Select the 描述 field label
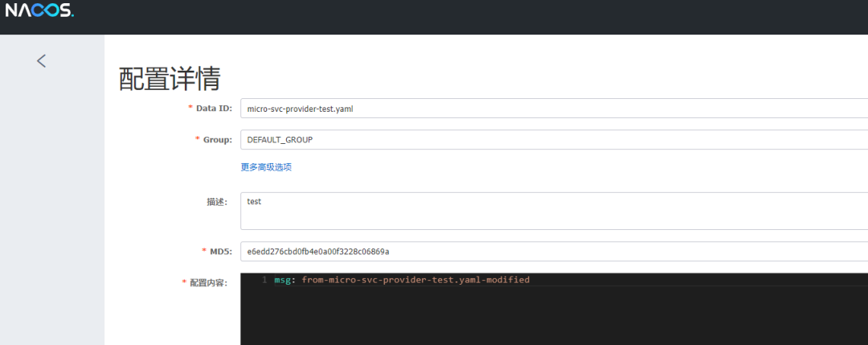868x345 pixels. [217, 202]
